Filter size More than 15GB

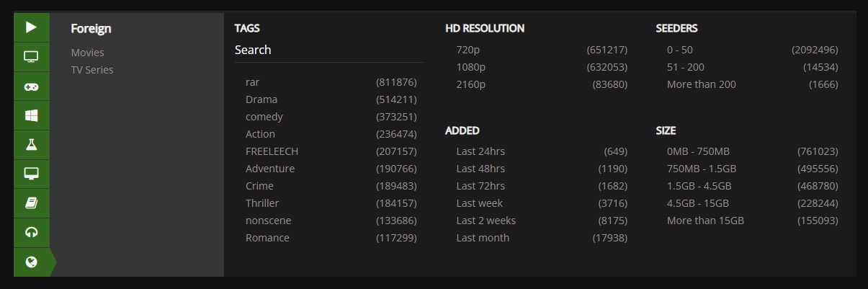pyautogui.click(x=705, y=221)
